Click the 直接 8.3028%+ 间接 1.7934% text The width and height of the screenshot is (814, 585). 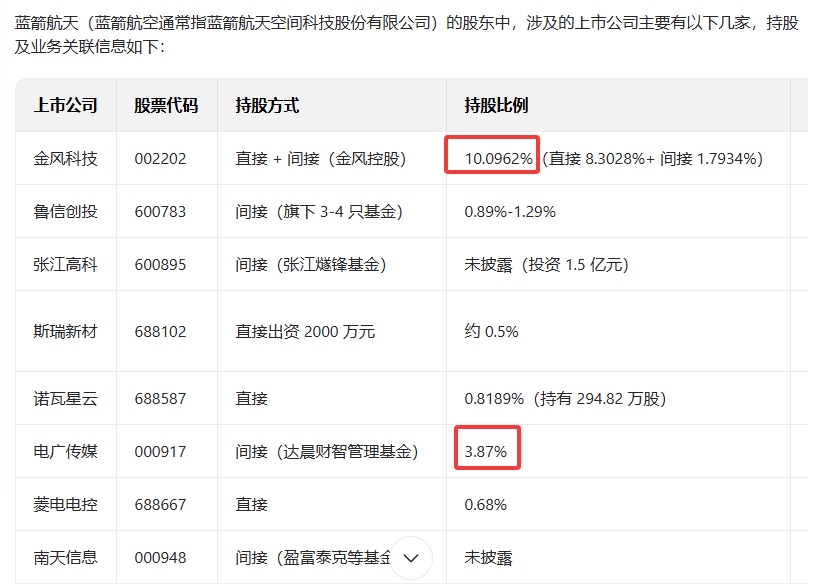pyautogui.click(x=653, y=158)
